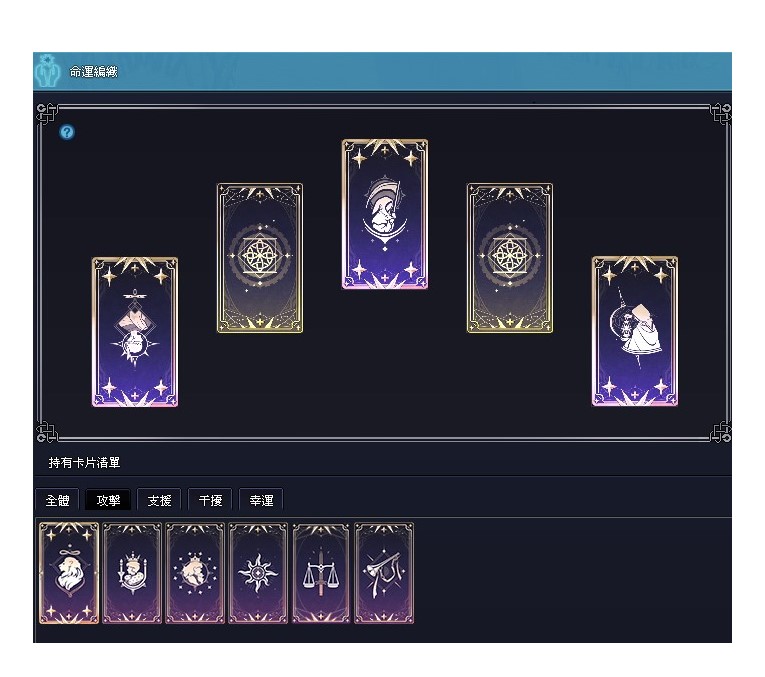Click the face-down card left of center
The image size is (765, 677).
(260, 258)
